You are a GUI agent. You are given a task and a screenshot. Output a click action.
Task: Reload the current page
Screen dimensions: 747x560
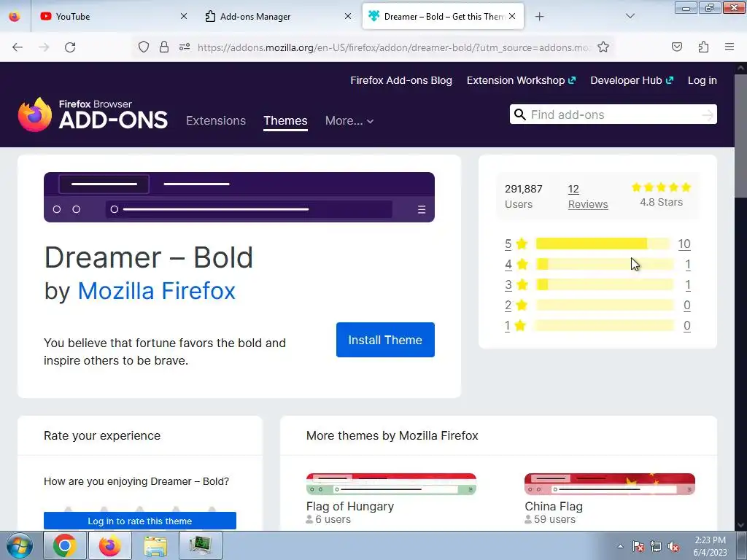(70, 47)
